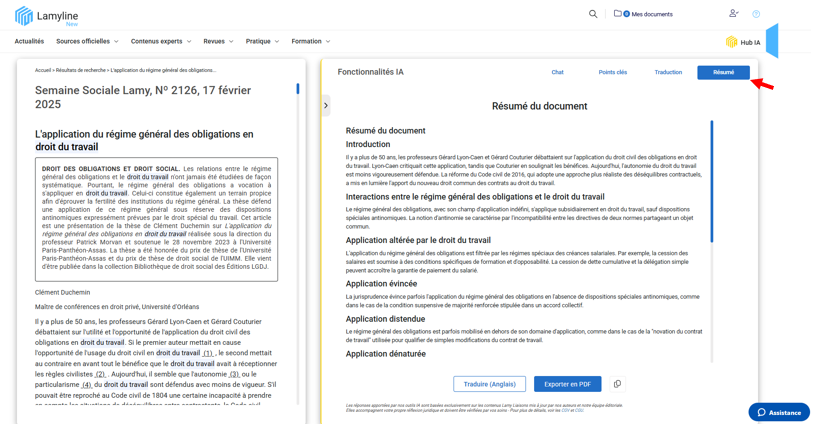The width and height of the screenshot is (819, 424).
Task: Click the Exporter en PDF button
Action: coord(567,384)
